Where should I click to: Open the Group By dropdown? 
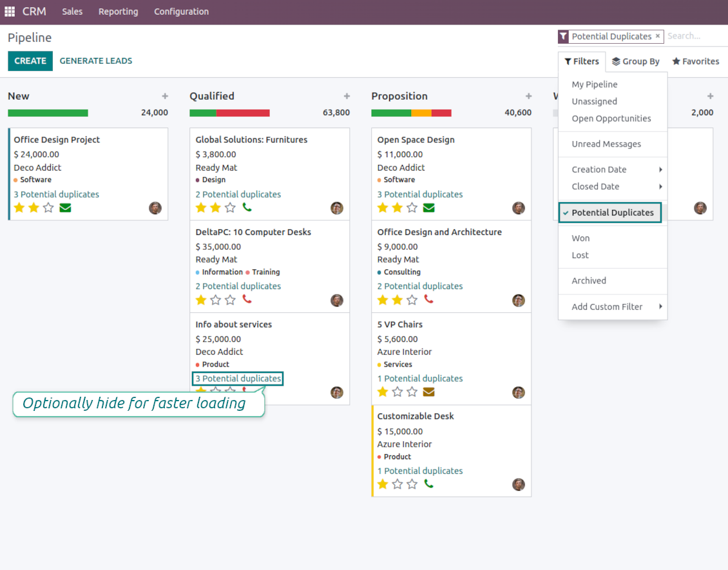click(x=635, y=61)
